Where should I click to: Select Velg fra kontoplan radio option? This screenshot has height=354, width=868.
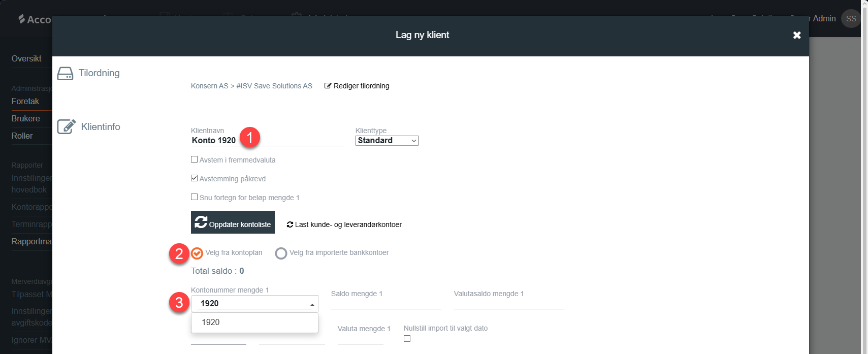tap(197, 253)
